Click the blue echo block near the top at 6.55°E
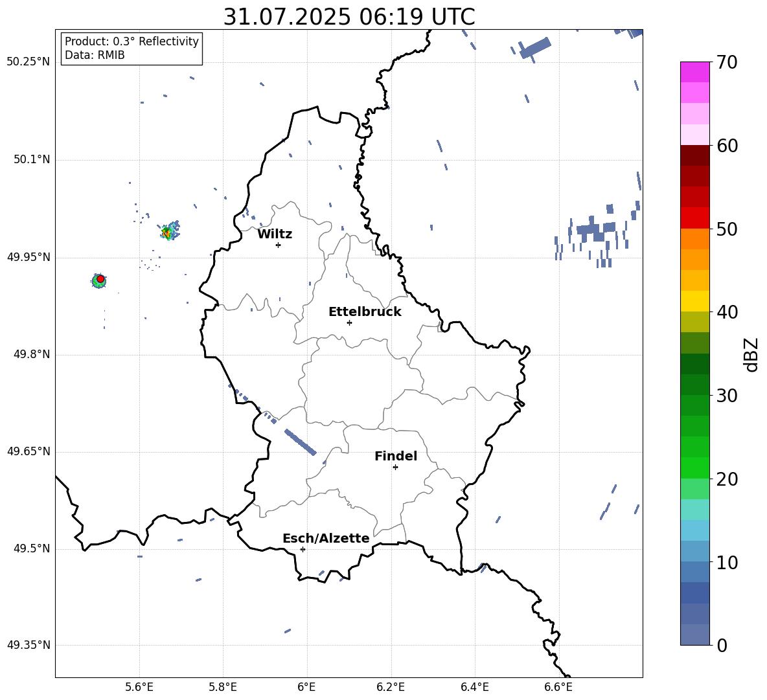This screenshot has height=700, width=767. (535, 47)
